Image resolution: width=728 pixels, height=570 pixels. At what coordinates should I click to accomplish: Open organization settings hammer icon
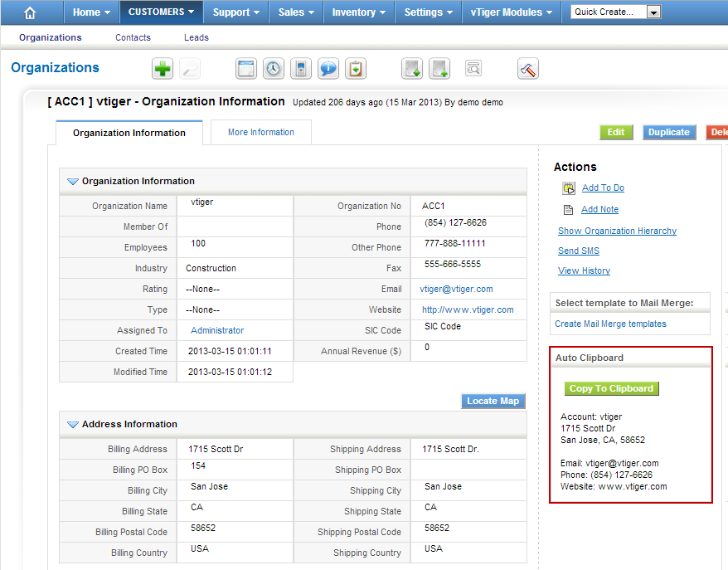[x=528, y=69]
